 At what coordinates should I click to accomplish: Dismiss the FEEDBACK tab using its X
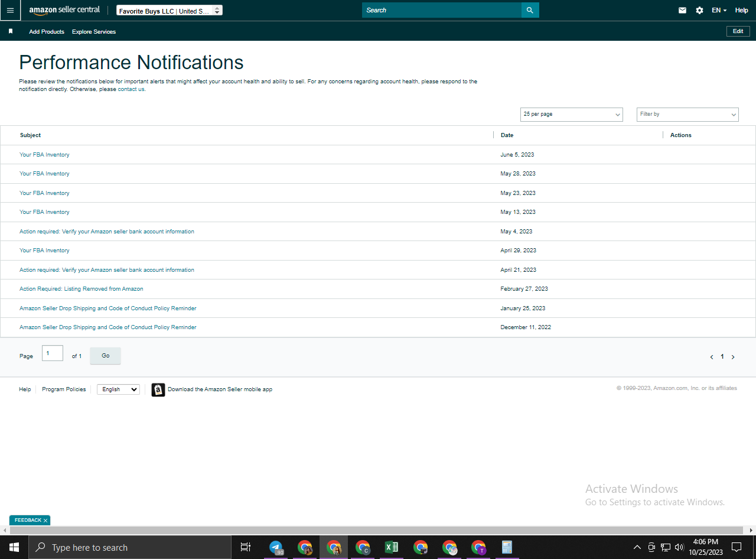[x=45, y=521]
